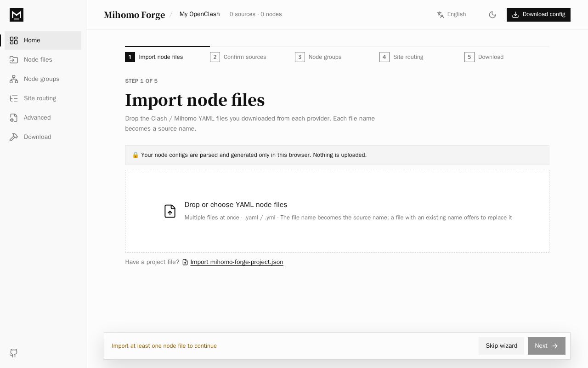Click the privacy notice about browser parsing
This screenshot has height=368, width=588.
point(337,155)
